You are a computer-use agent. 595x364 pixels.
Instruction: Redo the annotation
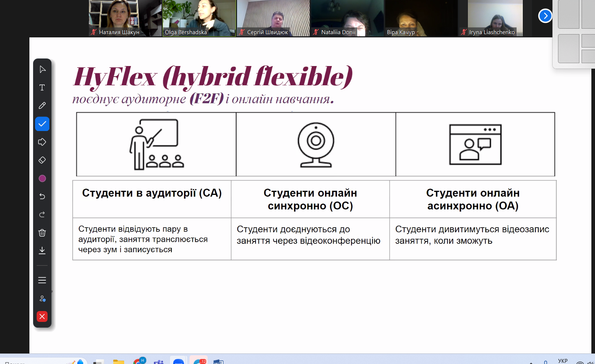click(x=42, y=214)
